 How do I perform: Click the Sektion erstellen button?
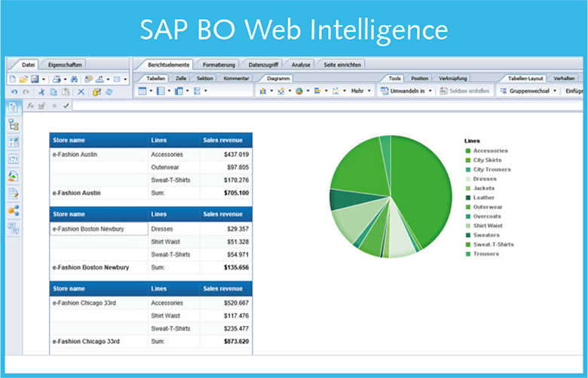(x=464, y=91)
